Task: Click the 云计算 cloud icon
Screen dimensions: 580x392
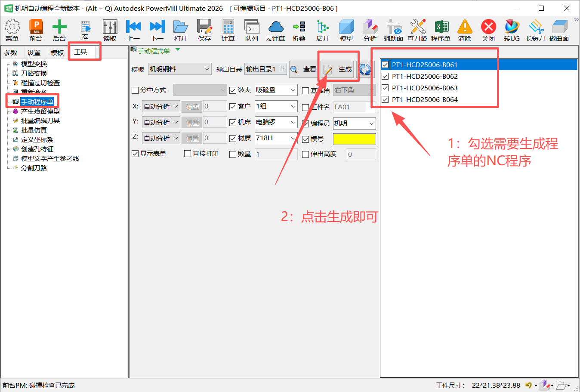Action: coord(275,27)
